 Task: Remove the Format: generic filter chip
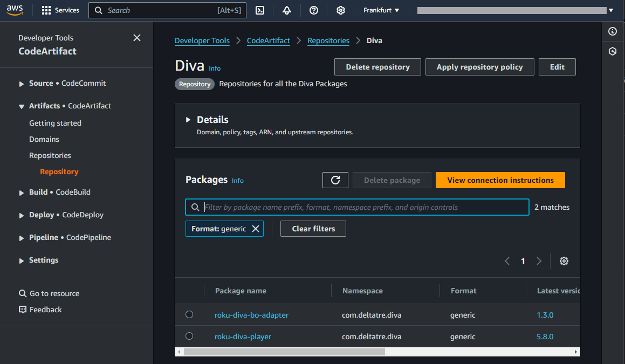[x=256, y=229]
